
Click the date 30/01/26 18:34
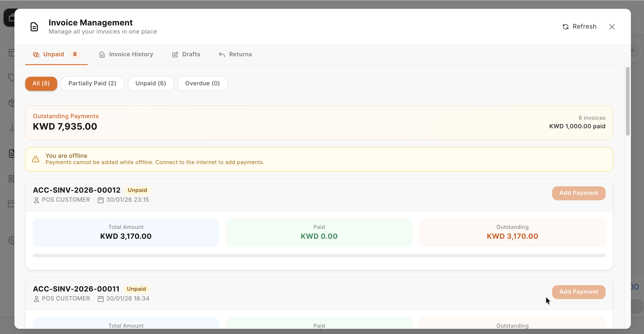tap(128, 299)
